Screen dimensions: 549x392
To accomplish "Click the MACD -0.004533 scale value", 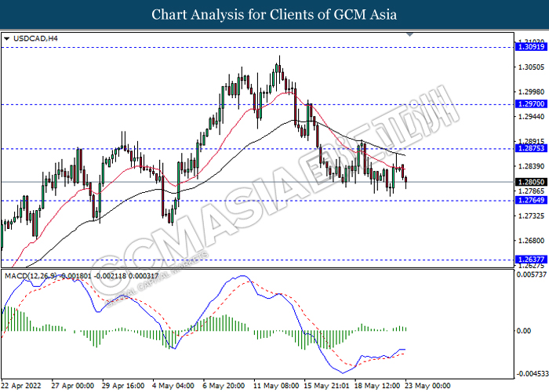I will coord(533,374).
